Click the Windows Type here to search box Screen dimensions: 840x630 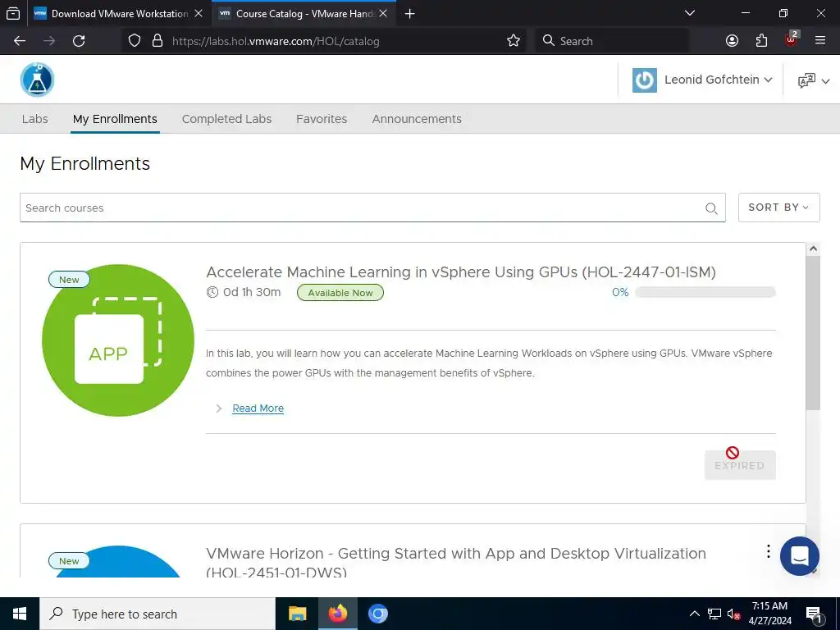(157, 614)
